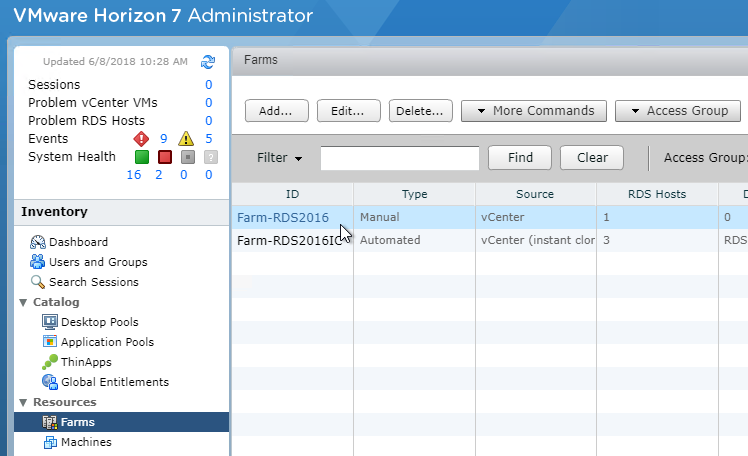The height and width of the screenshot is (456, 748).
Task: Click the RDS Hosts value 3
Action: tap(606, 240)
